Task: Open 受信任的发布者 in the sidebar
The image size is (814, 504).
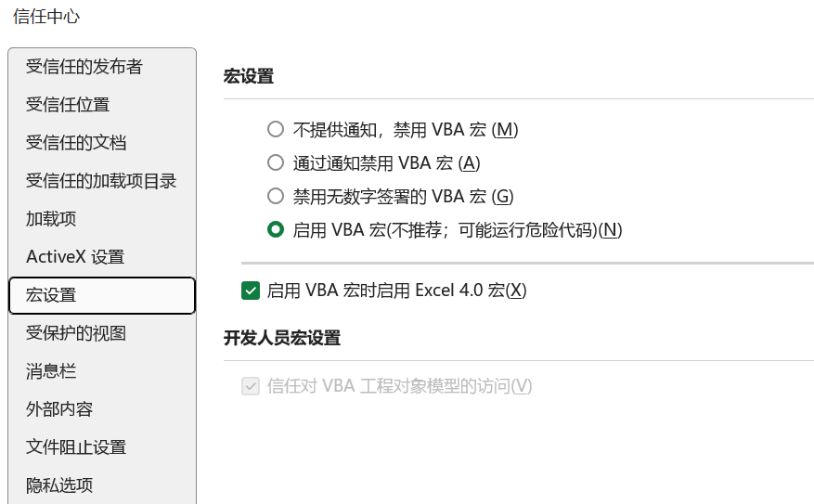Action: pos(84,67)
